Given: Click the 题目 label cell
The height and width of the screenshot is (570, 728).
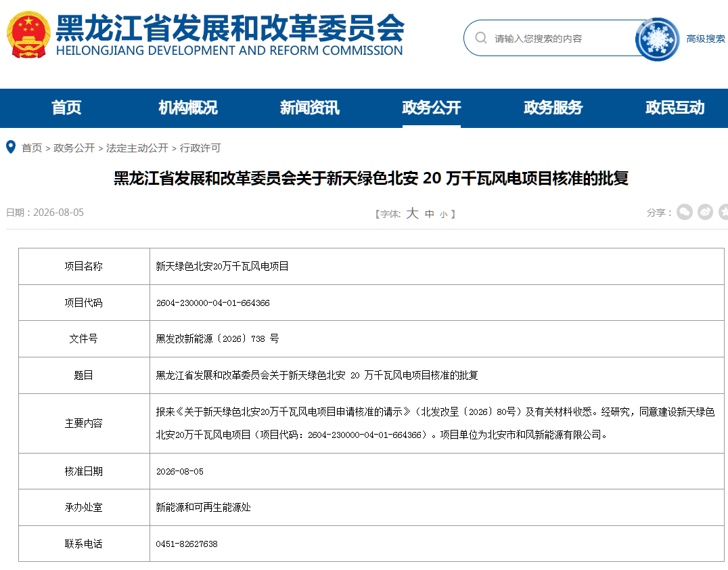Looking at the screenshot, I should point(84,375).
